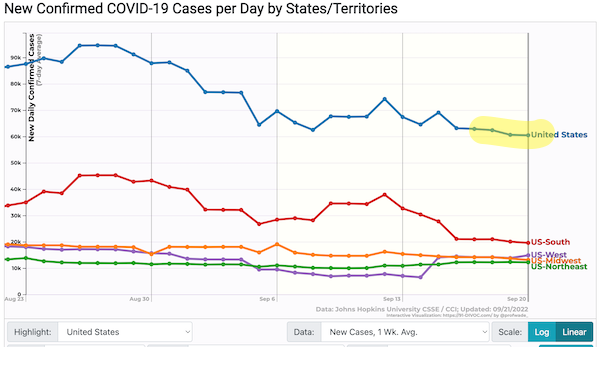600x388 pixels.
Task: Click the Sep 20 date marker on axis
Action: (517, 299)
